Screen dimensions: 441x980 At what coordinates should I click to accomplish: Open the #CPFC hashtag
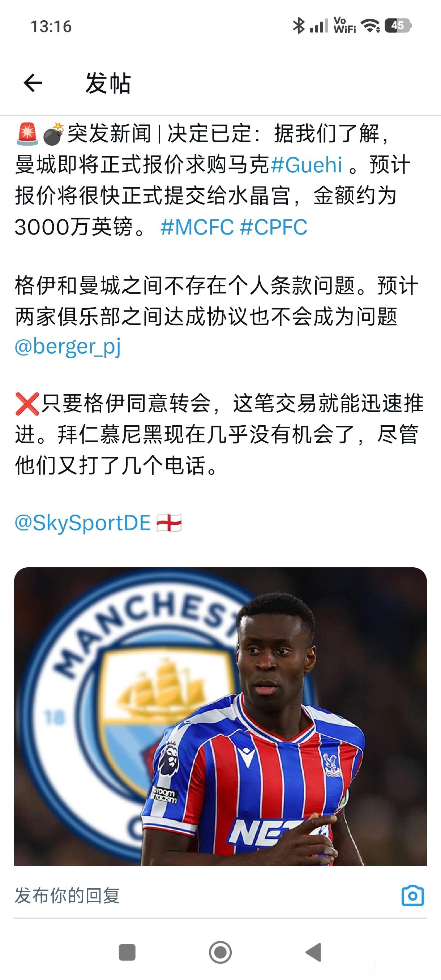pyautogui.click(x=274, y=227)
